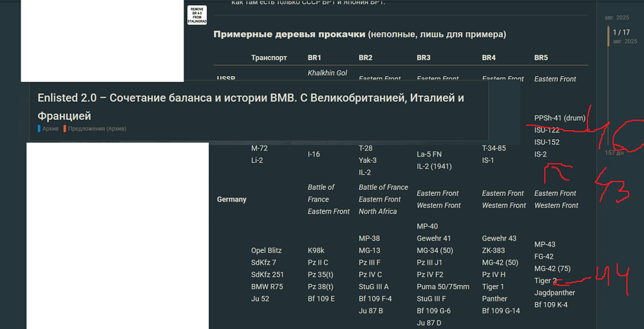Open the 'Remove BR 4-5 from Stalingrad' avatar
Image resolution: width=644 pixels, height=329 pixels.
click(196, 15)
